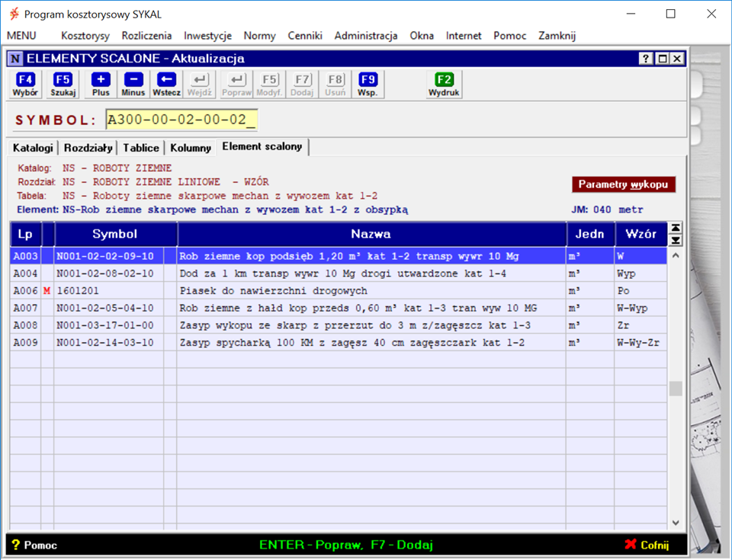Open search with F5 Szukaj

[x=63, y=85]
